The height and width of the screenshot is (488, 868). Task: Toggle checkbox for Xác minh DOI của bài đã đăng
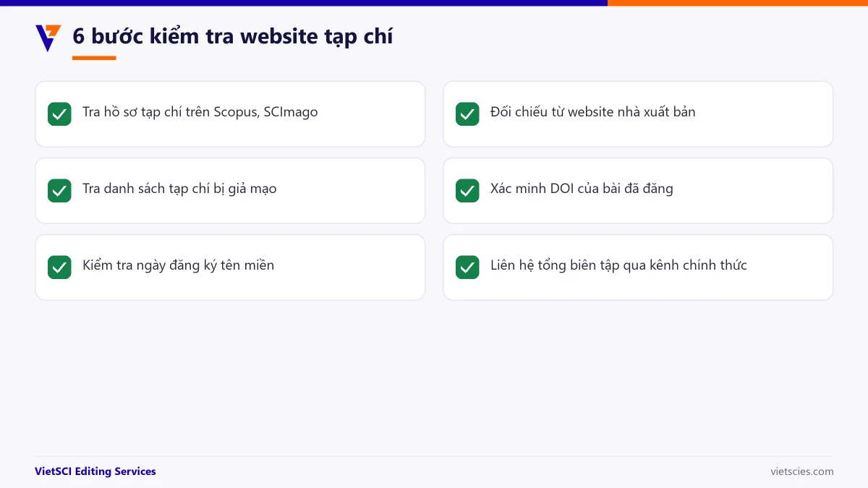click(x=467, y=191)
